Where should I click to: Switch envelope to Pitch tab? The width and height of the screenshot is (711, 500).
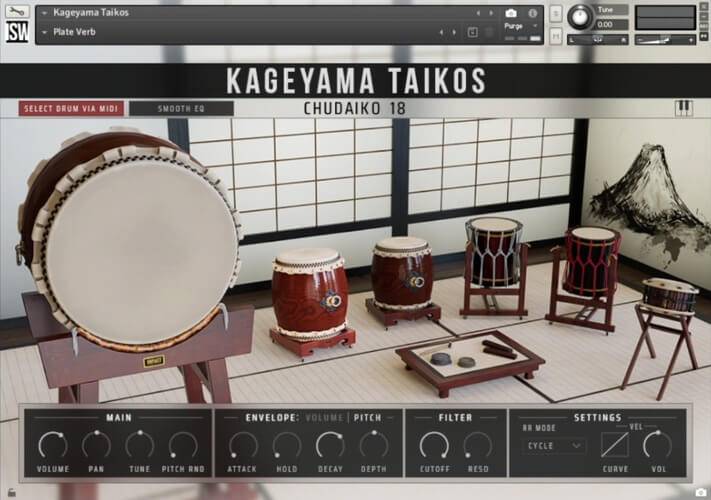[x=368, y=417]
